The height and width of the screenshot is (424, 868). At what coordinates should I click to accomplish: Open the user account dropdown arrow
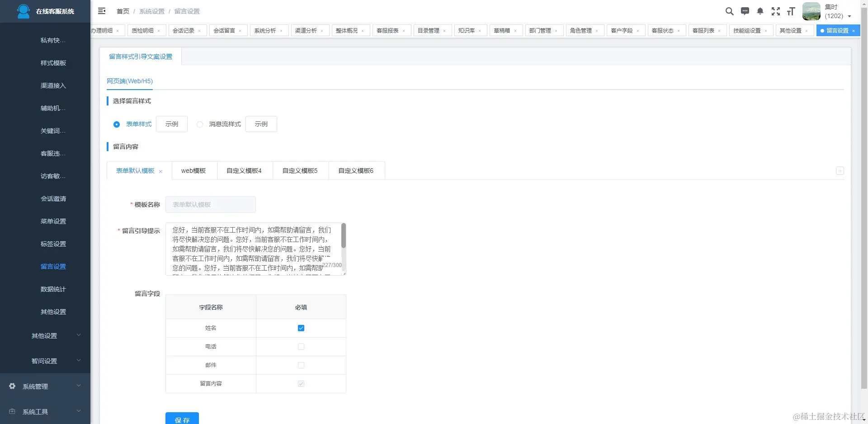pos(849,16)
